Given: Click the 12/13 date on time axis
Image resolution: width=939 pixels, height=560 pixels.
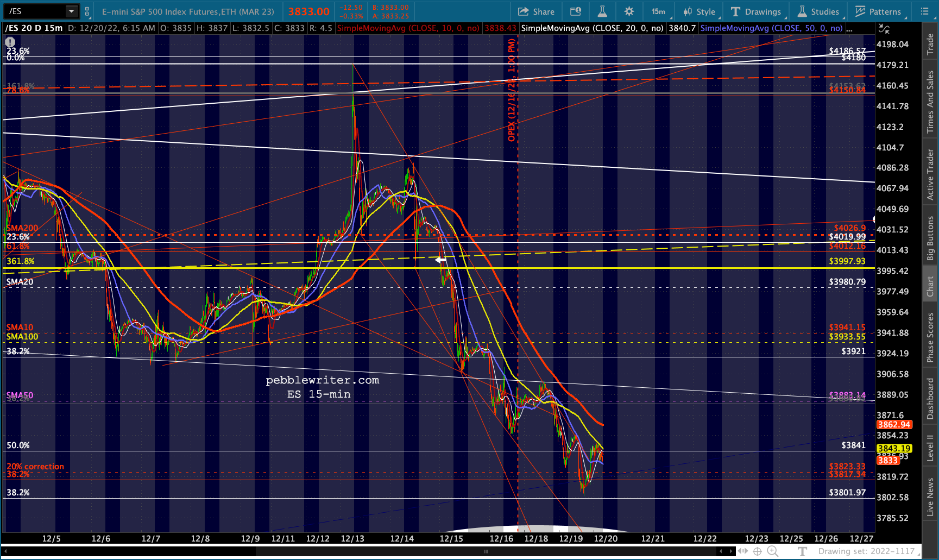Looking at the screenshot, I should click(352, 539).
